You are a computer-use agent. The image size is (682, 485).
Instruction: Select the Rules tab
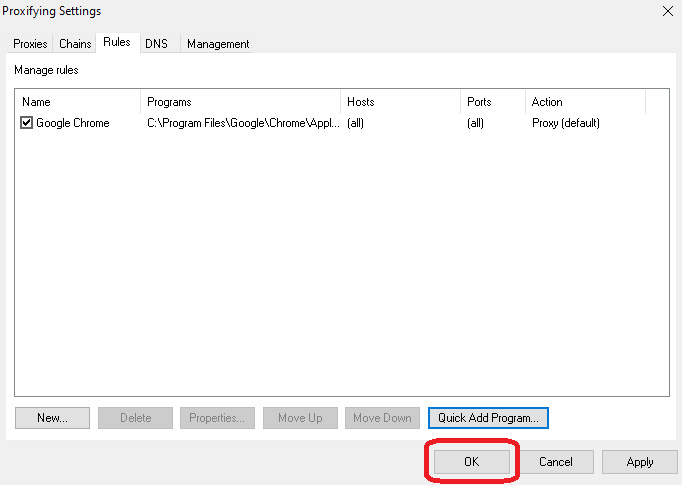(x=117, y=43)
